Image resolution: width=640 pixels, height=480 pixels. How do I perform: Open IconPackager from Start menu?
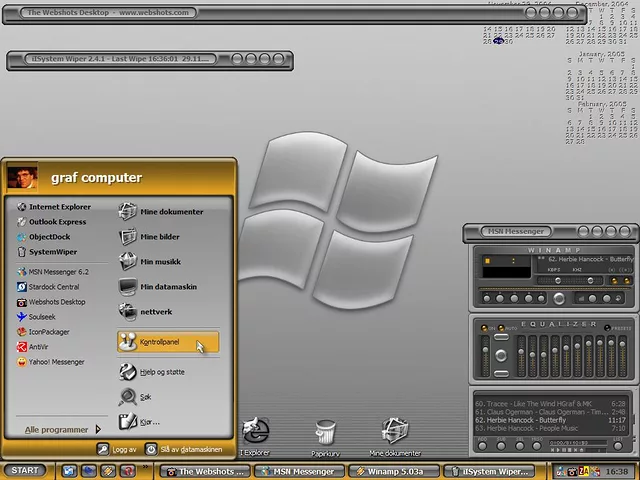pos(43,332)
